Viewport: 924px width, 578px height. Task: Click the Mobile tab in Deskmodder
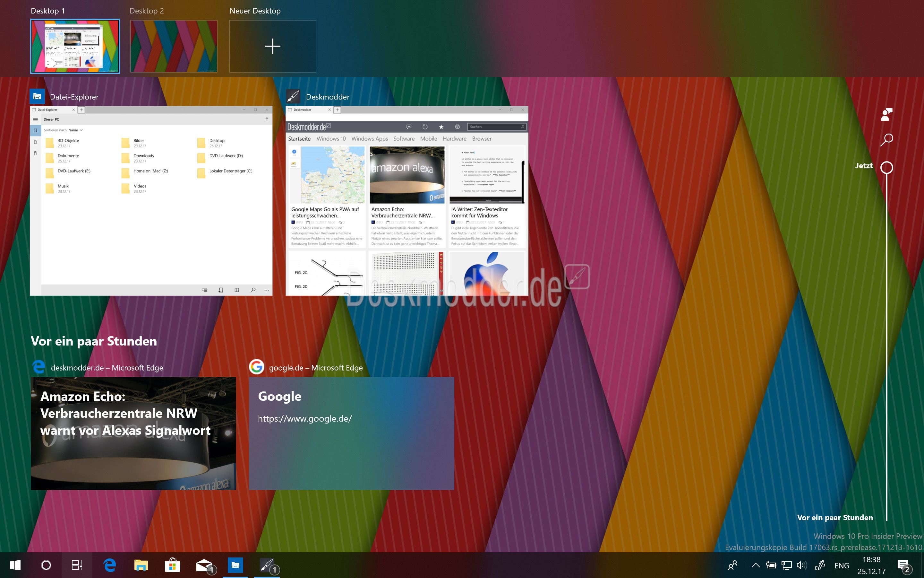(x=428, y=139)
